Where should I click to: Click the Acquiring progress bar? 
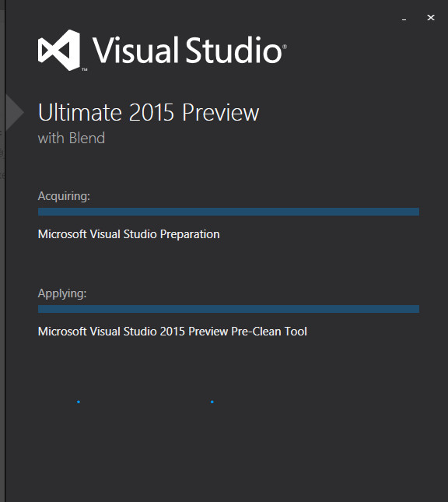coord(229,212)
